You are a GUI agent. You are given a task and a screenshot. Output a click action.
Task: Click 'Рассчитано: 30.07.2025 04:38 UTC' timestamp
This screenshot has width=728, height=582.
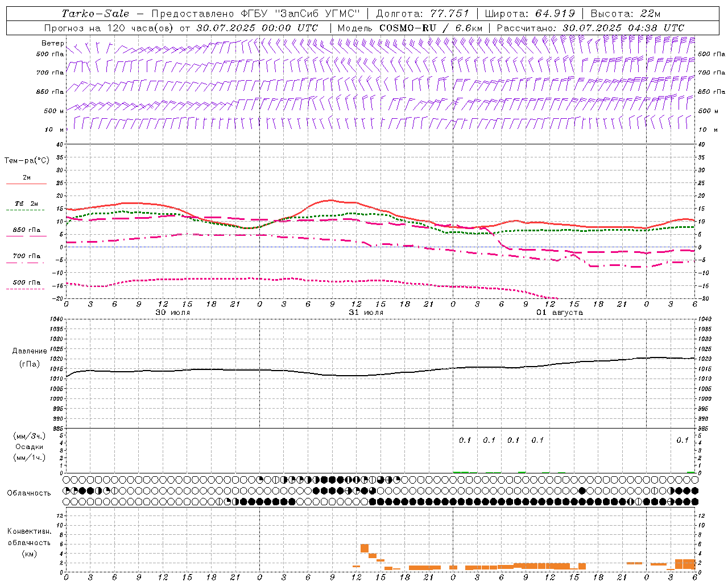(x=590, y=28)
